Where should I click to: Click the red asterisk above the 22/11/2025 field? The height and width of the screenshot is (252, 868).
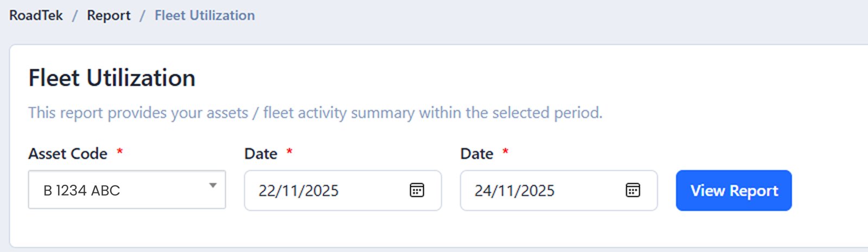click(x=290, y=151)
